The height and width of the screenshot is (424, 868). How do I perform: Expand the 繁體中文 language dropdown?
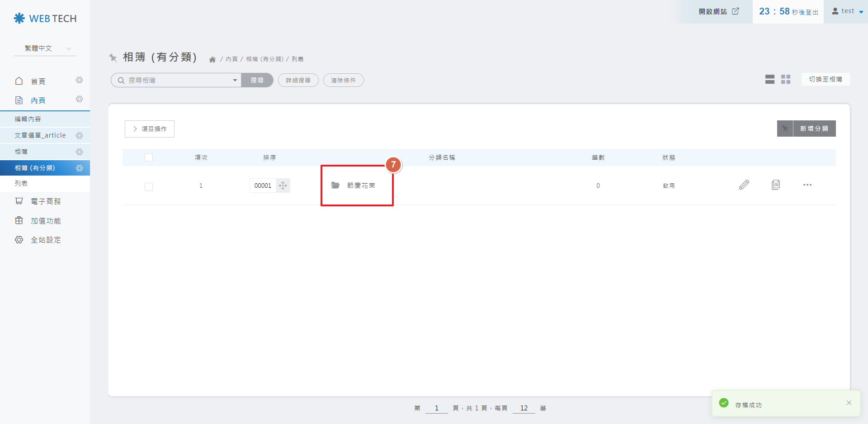[x=45, y=48]
